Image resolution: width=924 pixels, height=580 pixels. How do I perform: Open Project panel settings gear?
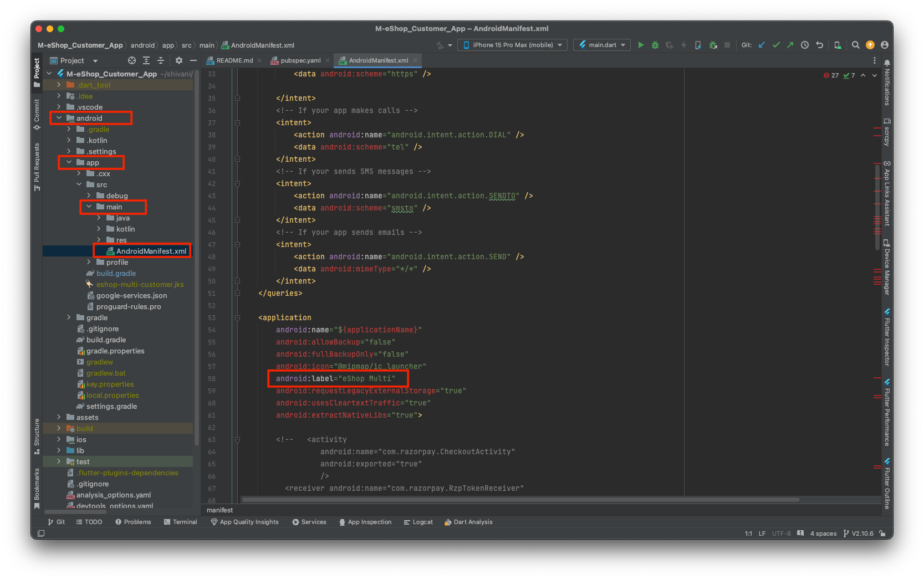(x=179, y=60)
